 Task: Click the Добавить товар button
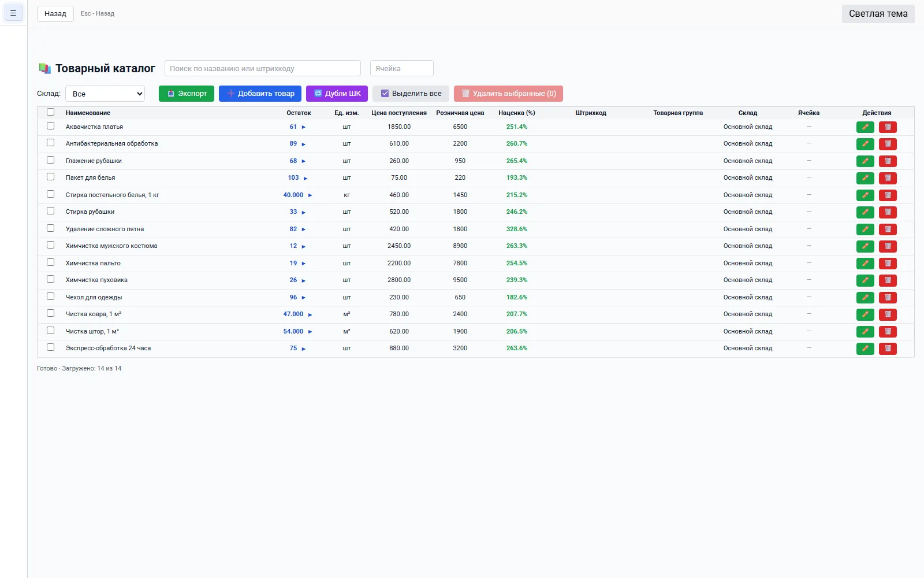[x=260, y=94]
